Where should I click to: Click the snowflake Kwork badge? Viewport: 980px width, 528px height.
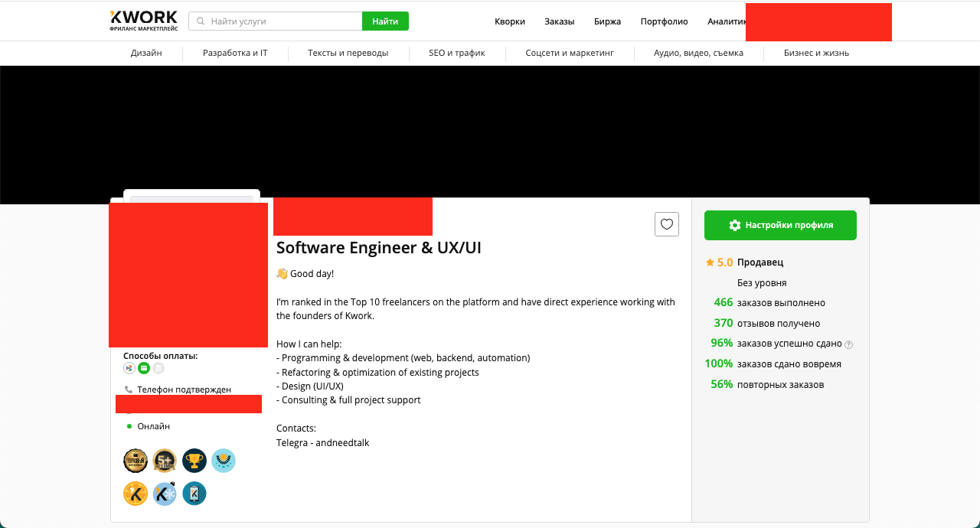tap(165, 494)
